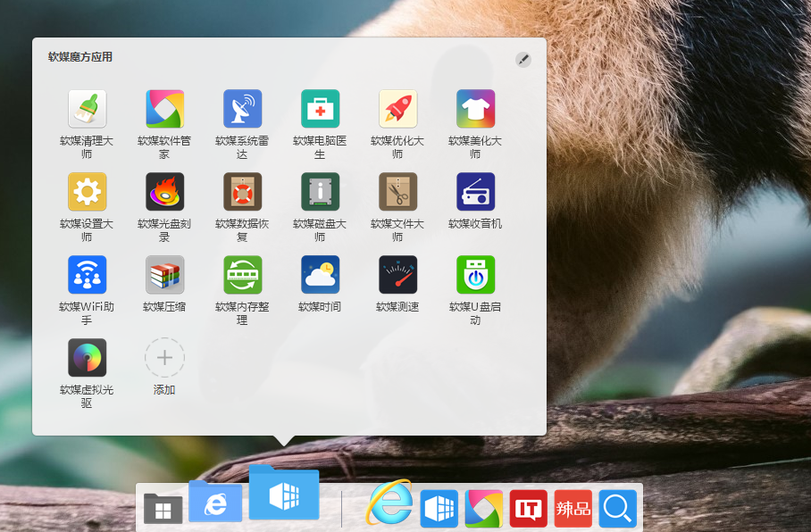The height and width of the screenshot is (532, 811).
Task: Open 软媒电脑医生 first-aid kit icon
Action: (320, 109)
